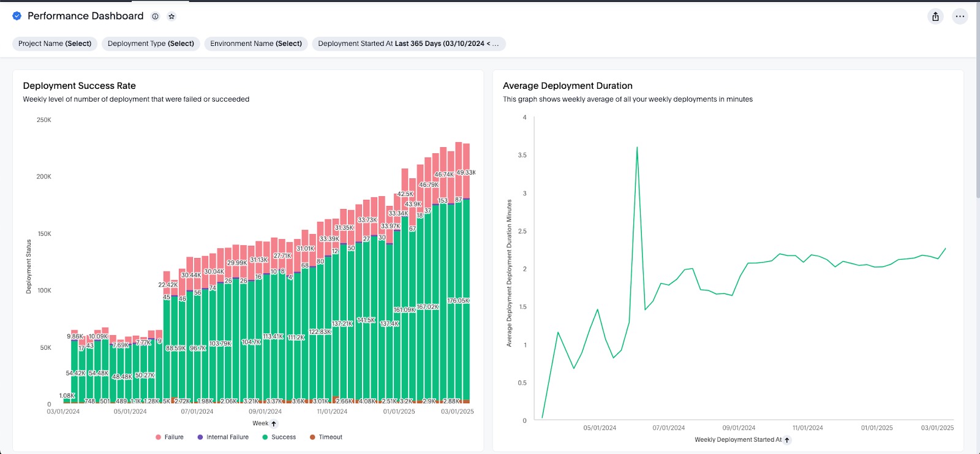Open the Deployment Type filter

click(x=151, y=44)
